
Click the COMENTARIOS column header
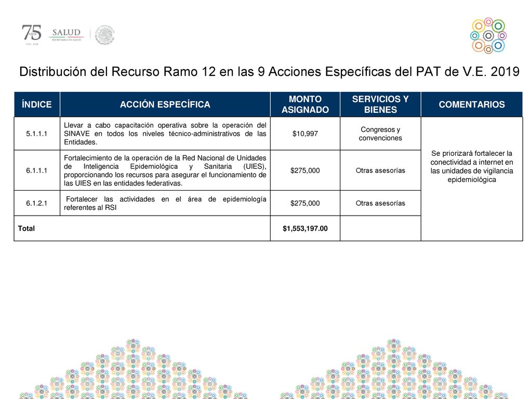(x=472, y=104)
